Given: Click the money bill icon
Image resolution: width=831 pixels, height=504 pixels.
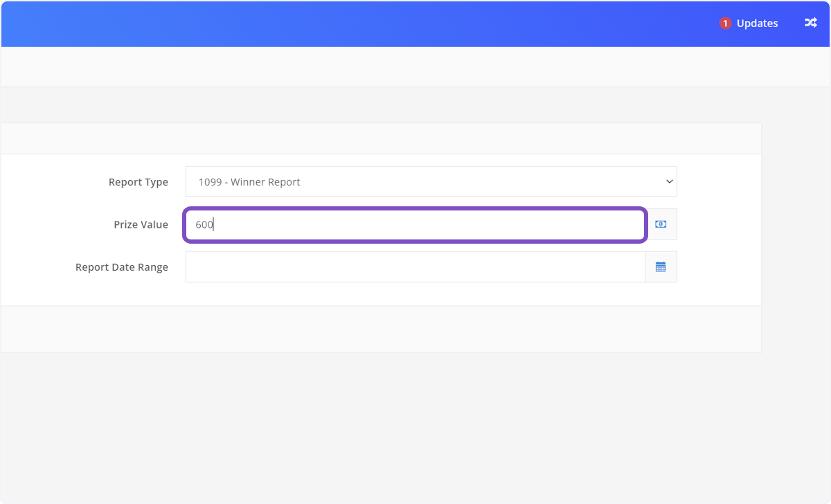Looking at the screenshot, I should [661, 224].
